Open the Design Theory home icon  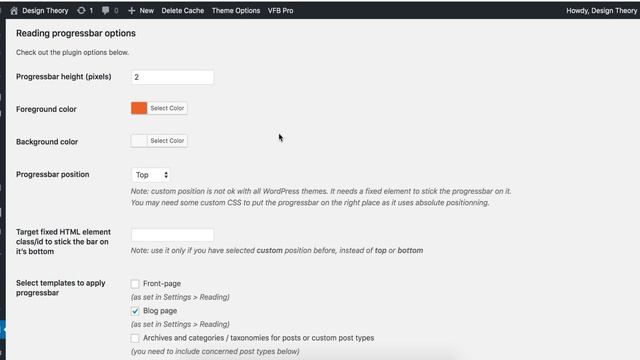(x=14, y=11)
